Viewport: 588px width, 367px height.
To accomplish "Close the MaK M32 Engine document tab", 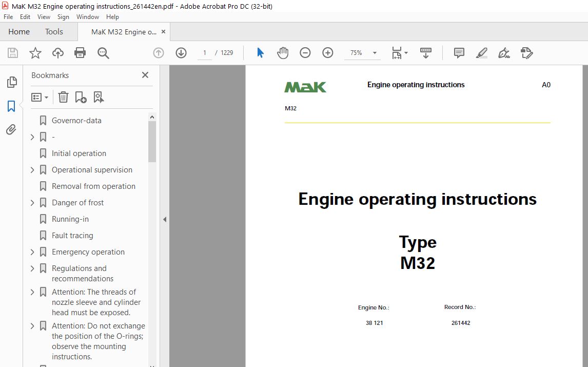I will (163, 32).
